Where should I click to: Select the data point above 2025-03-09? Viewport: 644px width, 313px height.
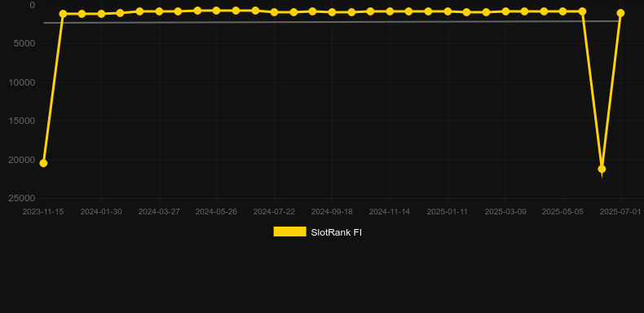point(505,11)
